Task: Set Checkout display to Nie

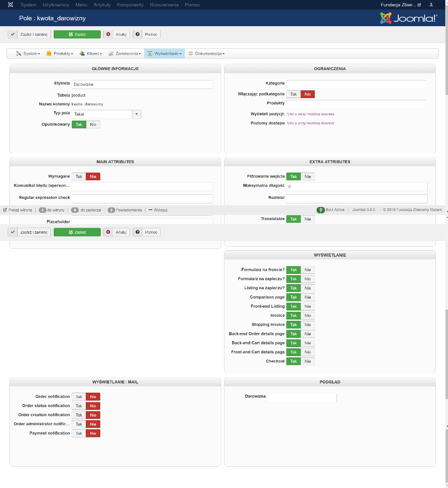Action: (x=308, y=361)
